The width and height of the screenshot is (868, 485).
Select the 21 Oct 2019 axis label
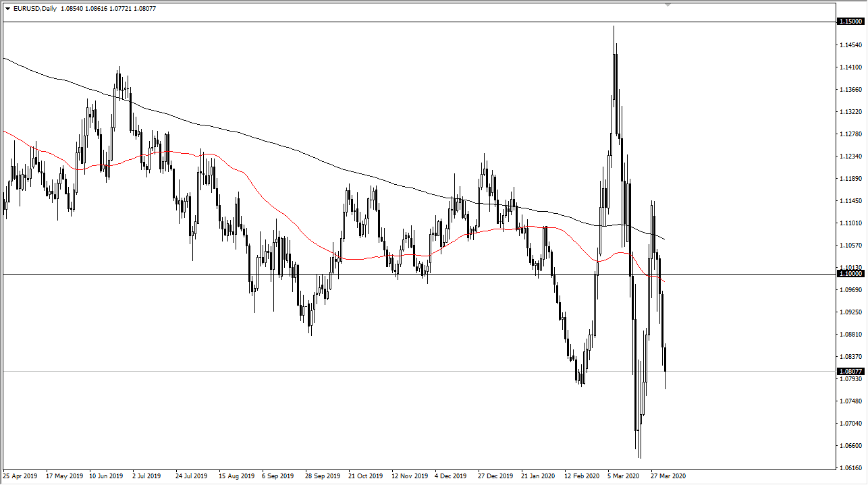click(x=365, y=476)
